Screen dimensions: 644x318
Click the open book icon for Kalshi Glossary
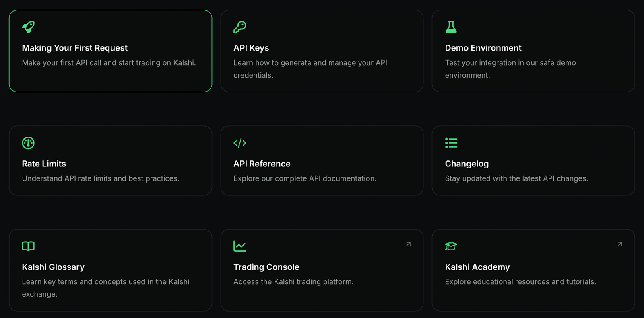click(28, 246)
